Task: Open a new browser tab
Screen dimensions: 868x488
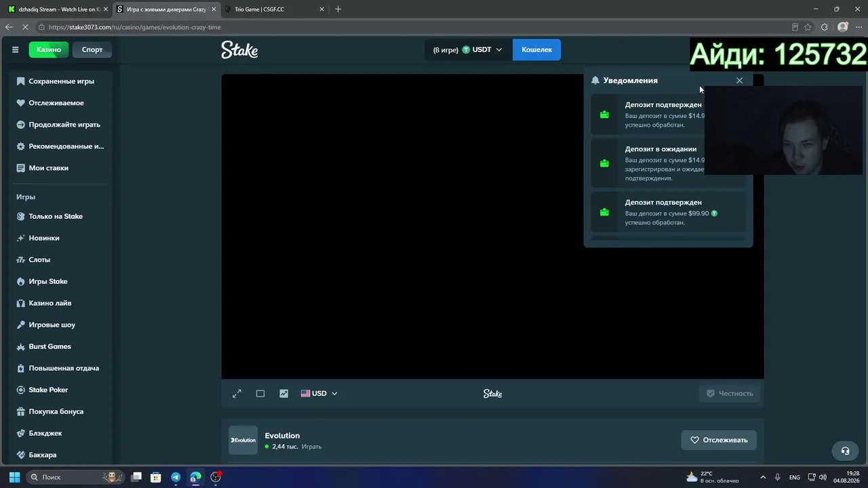Action: click(338, 9)
